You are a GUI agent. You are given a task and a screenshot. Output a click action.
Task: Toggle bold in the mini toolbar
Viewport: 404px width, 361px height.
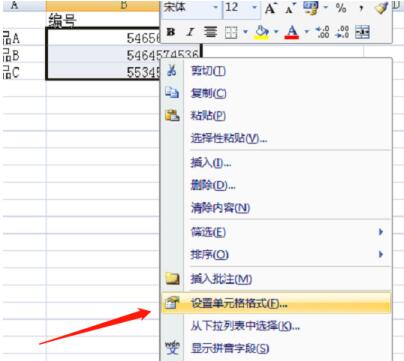171,32
